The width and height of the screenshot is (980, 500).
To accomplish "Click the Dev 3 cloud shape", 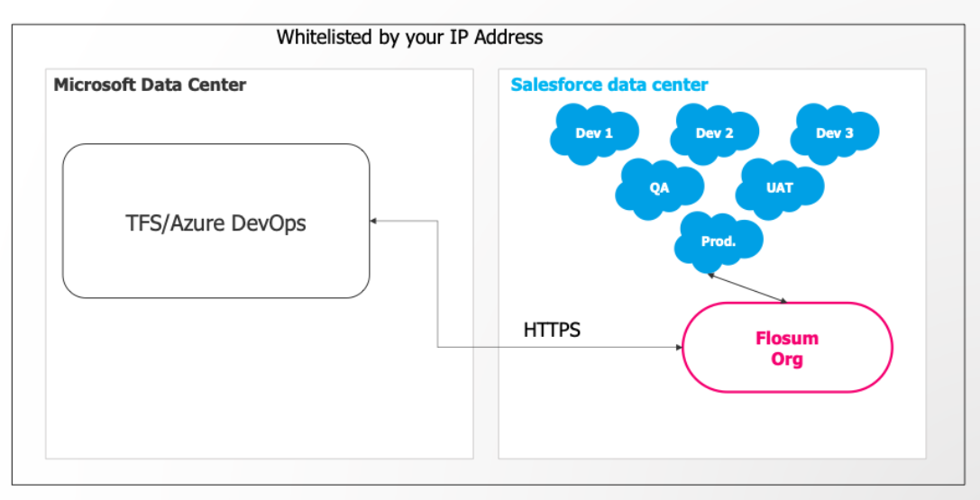I will [834, 133].
